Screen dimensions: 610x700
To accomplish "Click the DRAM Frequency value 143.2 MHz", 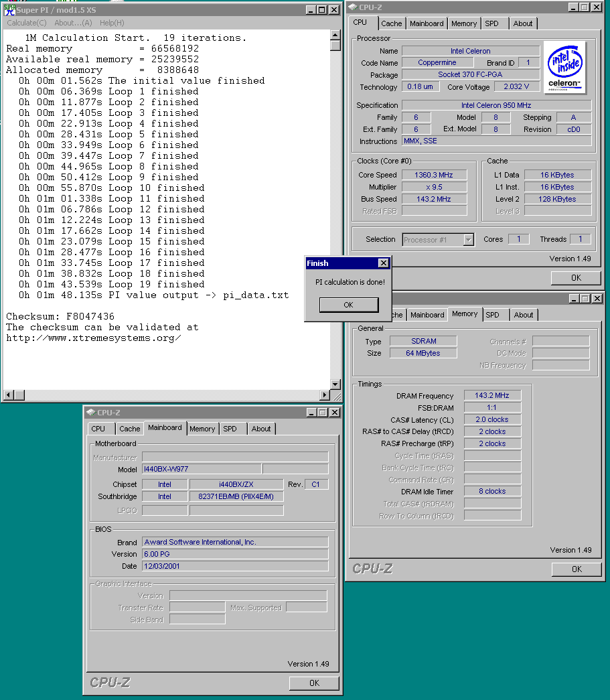I will coord(492,395).
